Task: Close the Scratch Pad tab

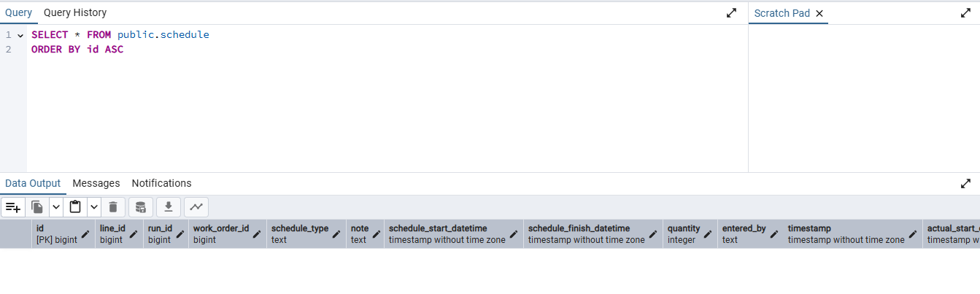Action: 819,13
